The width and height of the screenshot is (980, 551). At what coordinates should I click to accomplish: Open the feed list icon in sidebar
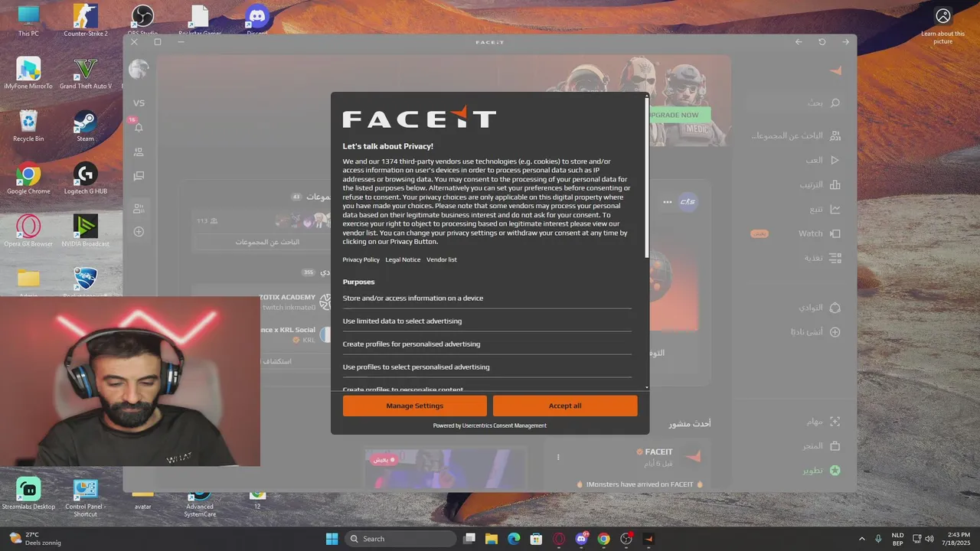point(835,258)
